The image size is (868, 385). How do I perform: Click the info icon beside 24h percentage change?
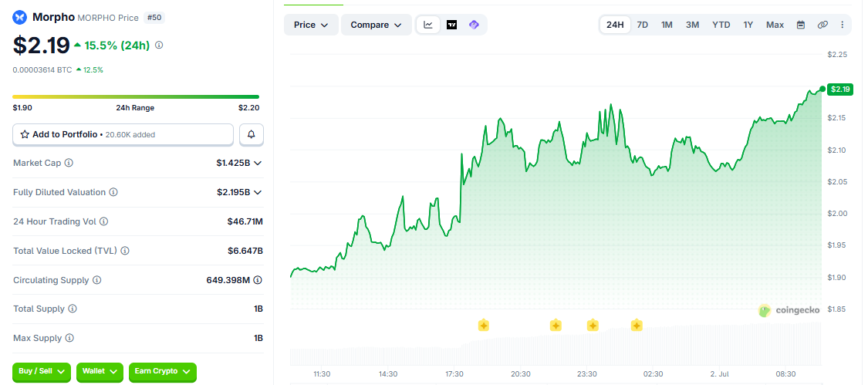(x=159, y=46)
